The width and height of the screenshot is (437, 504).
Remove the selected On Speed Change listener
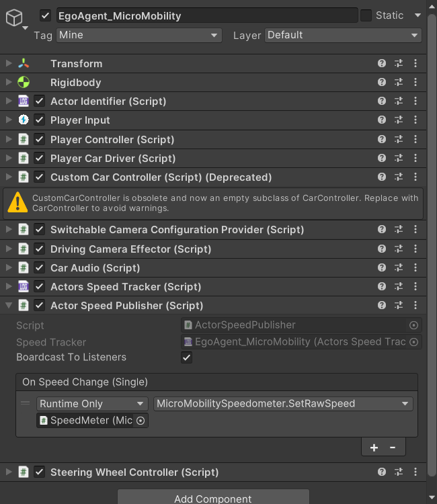[x=393, y=448]
